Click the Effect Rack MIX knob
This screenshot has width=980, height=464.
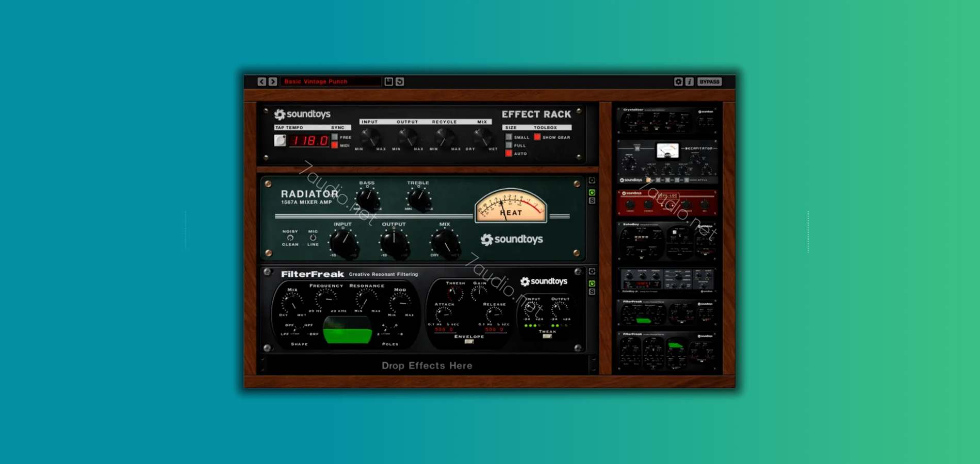point(482,137)
